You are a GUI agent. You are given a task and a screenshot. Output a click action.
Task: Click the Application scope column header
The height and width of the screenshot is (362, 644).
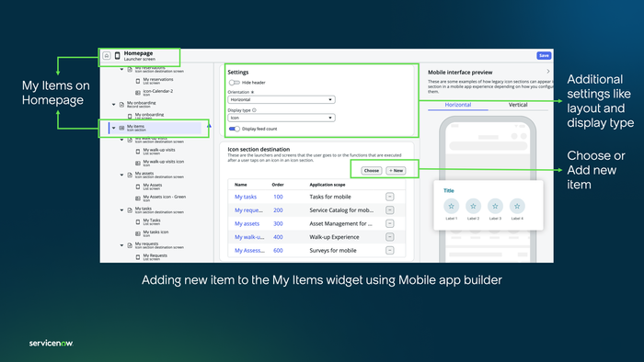[x=328, y=185]
